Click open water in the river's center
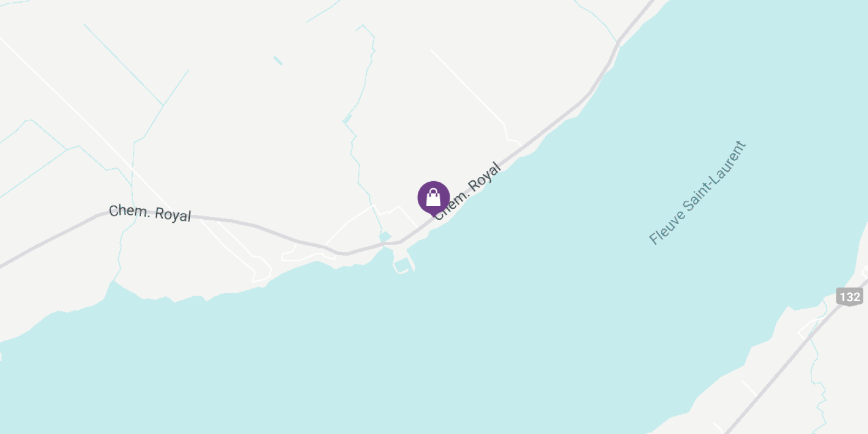868x434 pixels. [x=542, y=304]
